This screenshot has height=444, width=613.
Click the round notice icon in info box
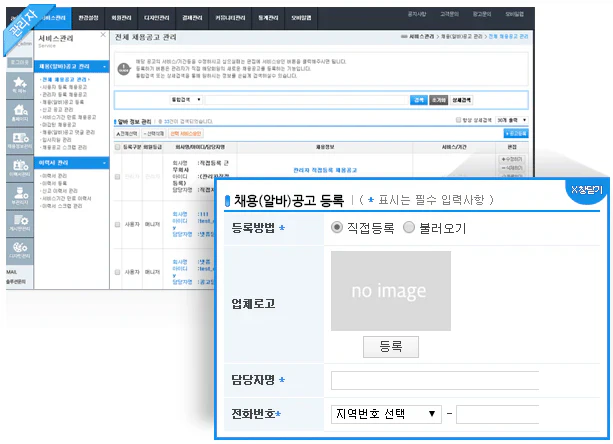(124, 69)
